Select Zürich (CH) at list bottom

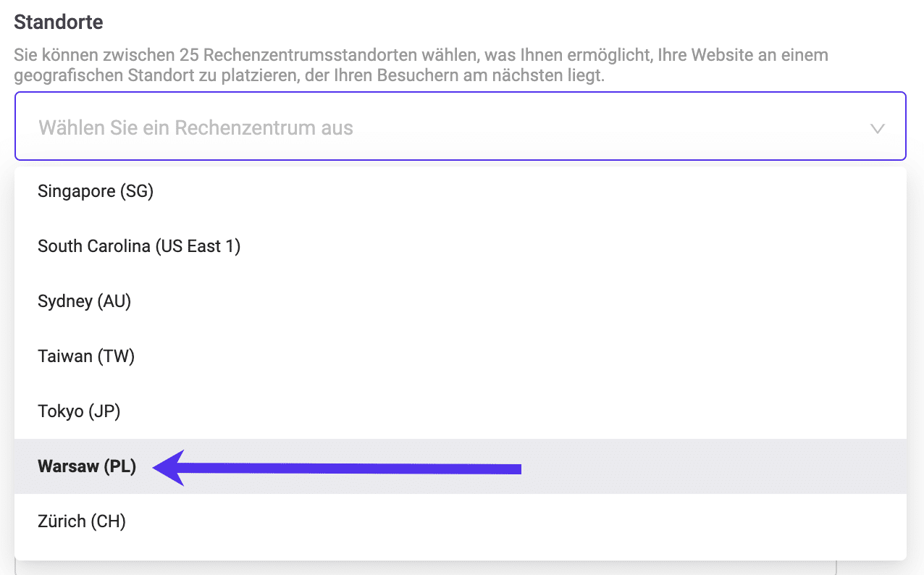(x=81, y=521)
